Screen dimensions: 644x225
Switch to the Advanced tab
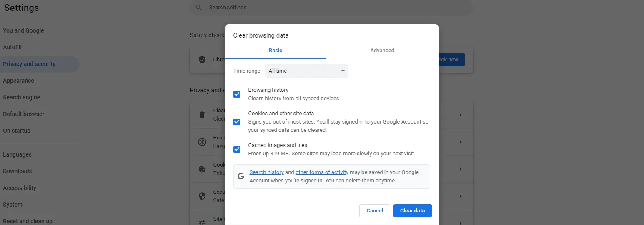coord(382,51)
